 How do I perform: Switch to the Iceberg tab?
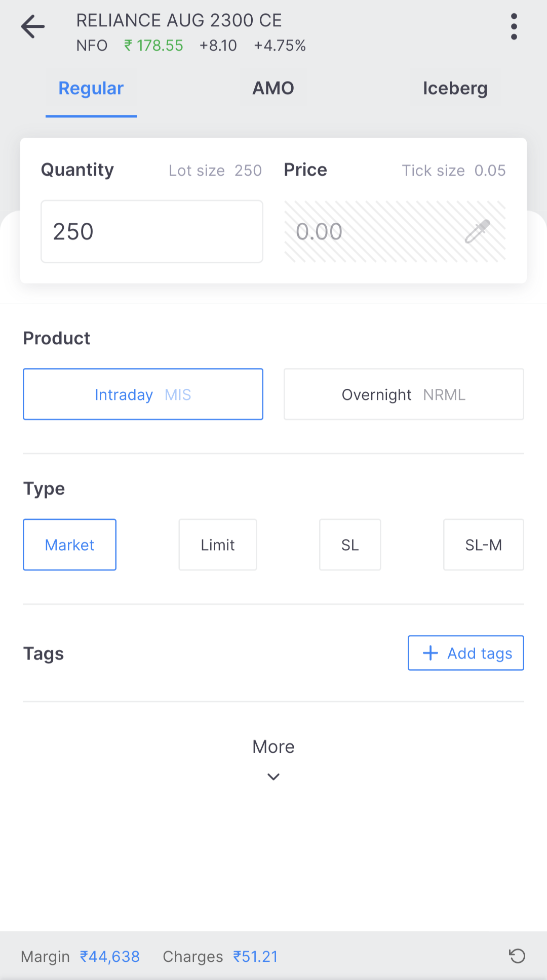(455, 89)
